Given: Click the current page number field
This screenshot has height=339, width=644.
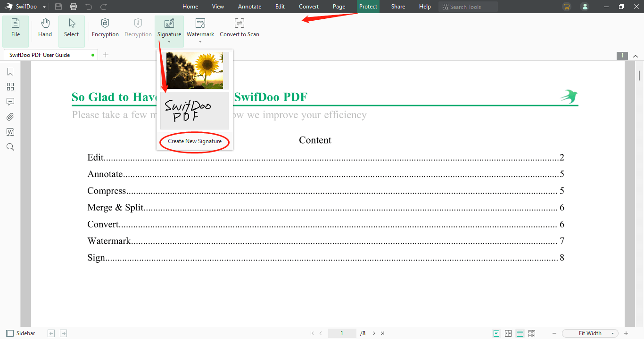Looking at the screenshot, I should point(342,333).
